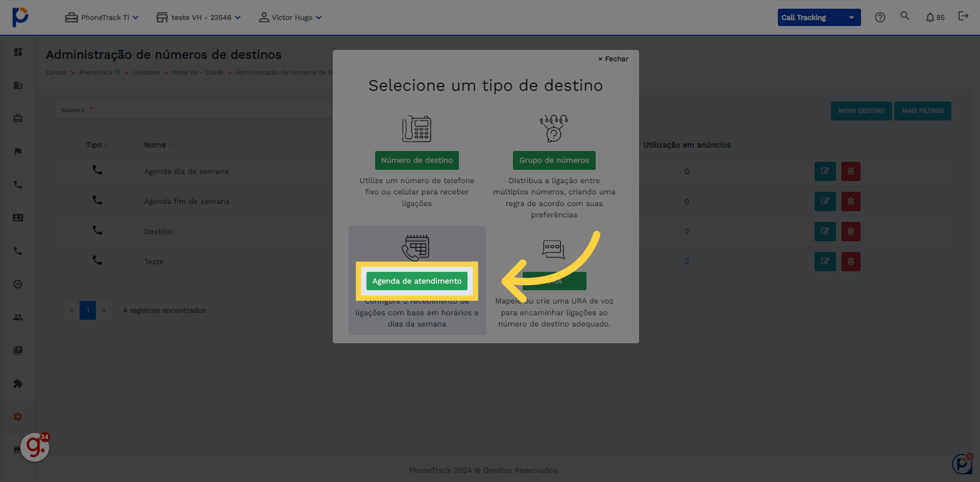The height and width of the screenshot is (482, 980).
Task: Delete the Agenda dia de semana row
Action: [850, 171]
